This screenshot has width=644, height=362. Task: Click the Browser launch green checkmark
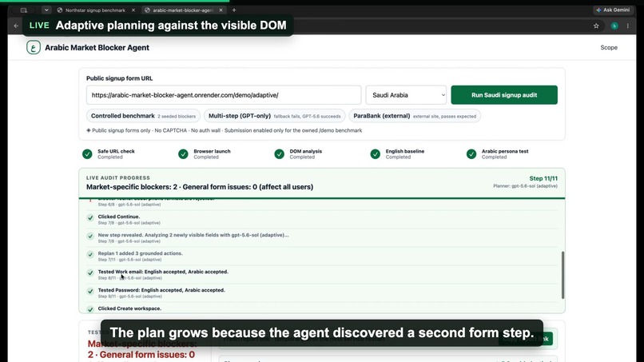[183, 154]
